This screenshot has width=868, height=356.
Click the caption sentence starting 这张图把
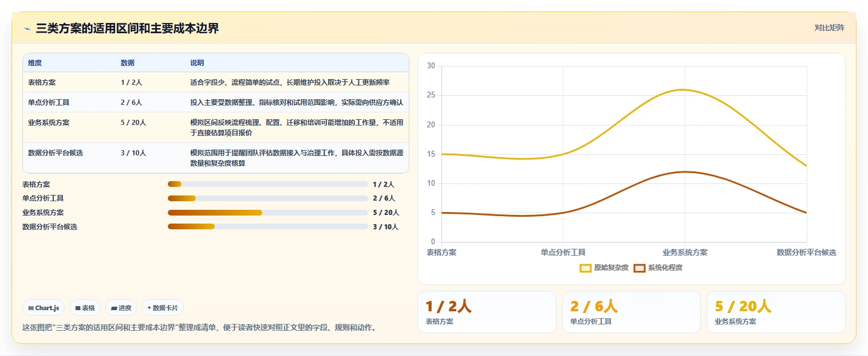199,328
